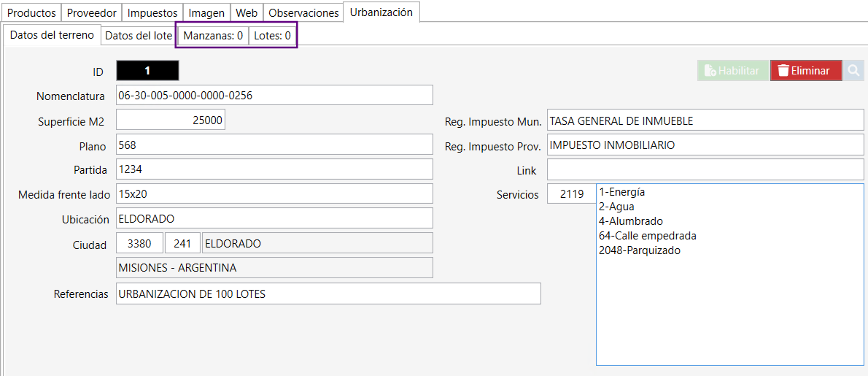Click the magnifier search icon button
Image resolution: width=868 pixels, height=376 pixels.
tap(853, 71)
